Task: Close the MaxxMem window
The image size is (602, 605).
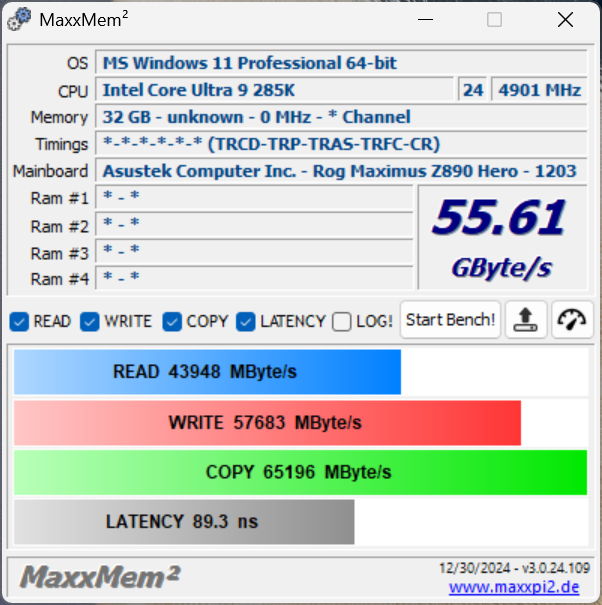Action: coord(565,19)
